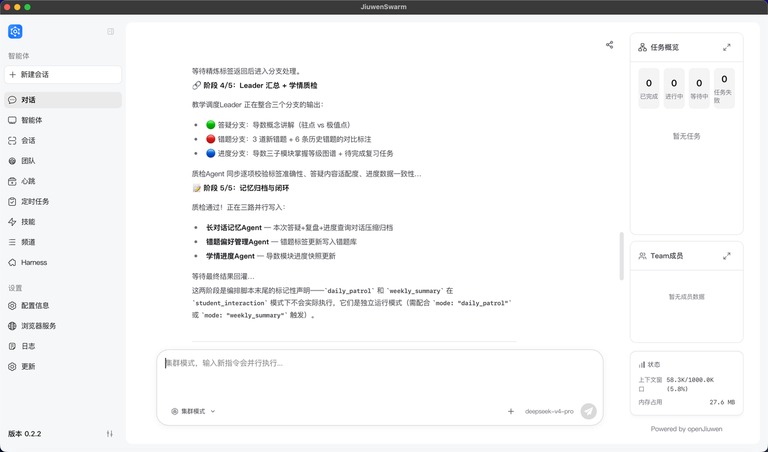Click the chat scrollbar thumb

coord(622,256)
